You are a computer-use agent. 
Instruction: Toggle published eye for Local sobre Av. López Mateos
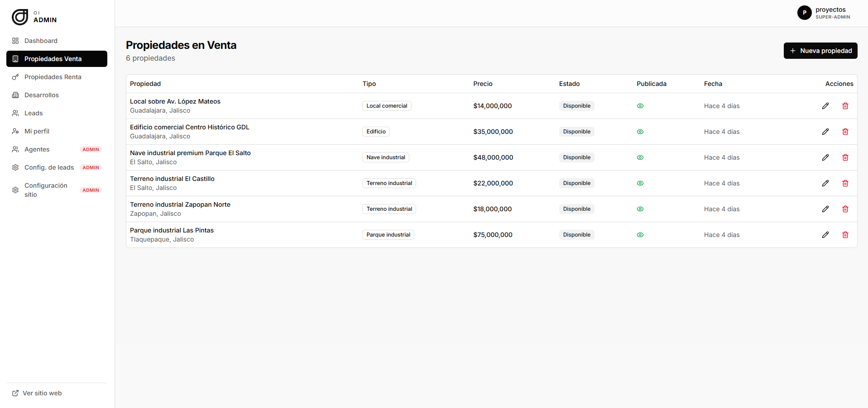point(640,106)
